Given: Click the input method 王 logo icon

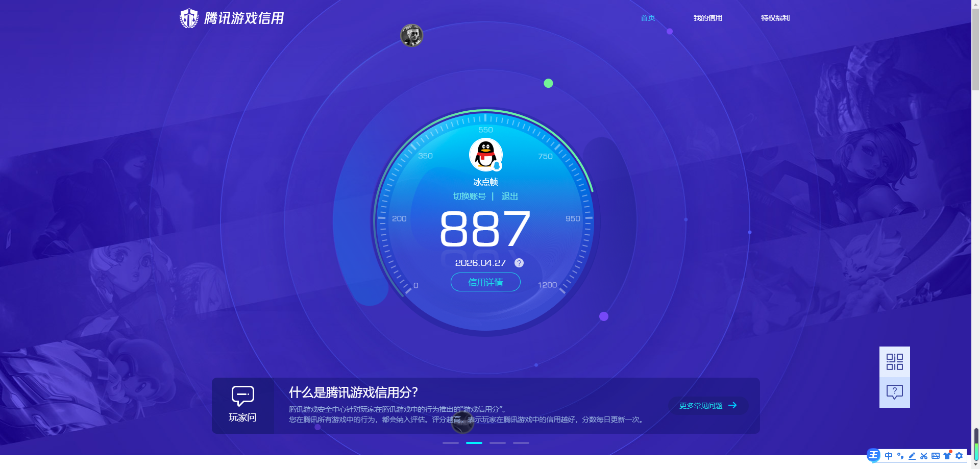Looking at the screenshot, I should (873, 455).
